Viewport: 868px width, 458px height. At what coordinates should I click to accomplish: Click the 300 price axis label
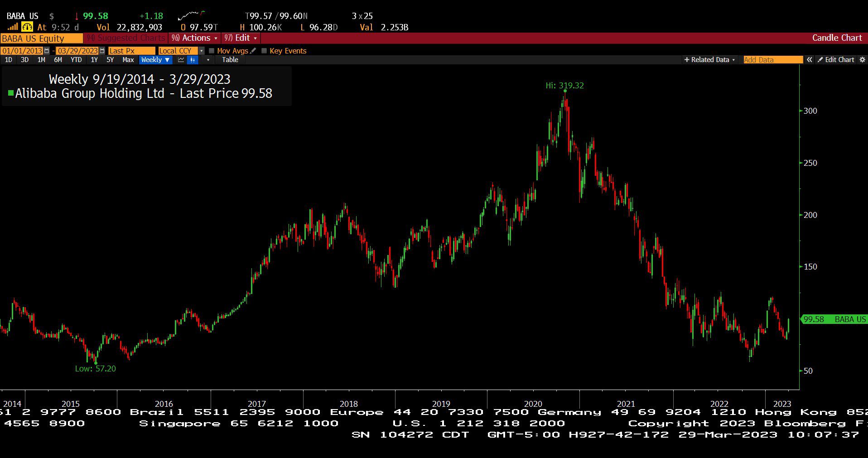[x=810, y=111]
